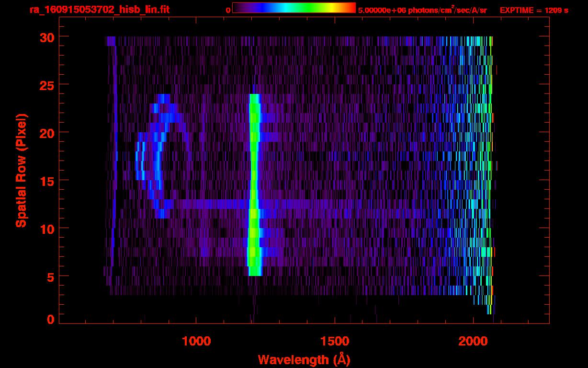Click the y-axis tick label 5
This screenshot has width=588, height=368.
pyautogui.click(x=51, y=276)
